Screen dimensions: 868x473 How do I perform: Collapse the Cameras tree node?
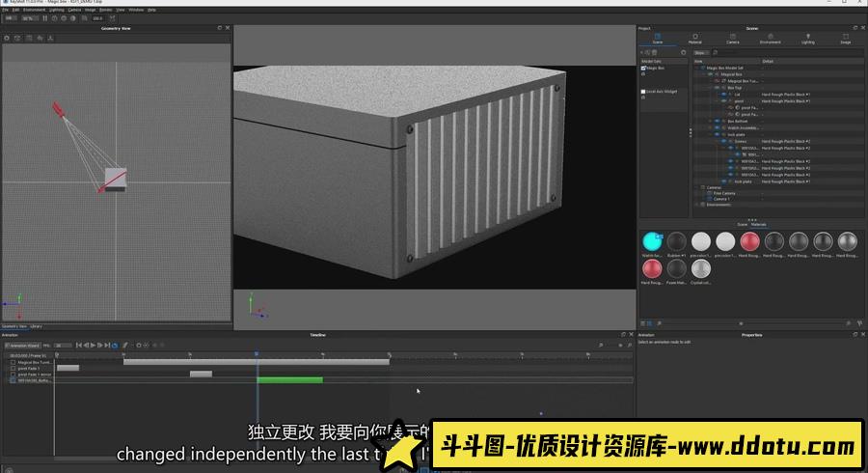click(697, 187)
